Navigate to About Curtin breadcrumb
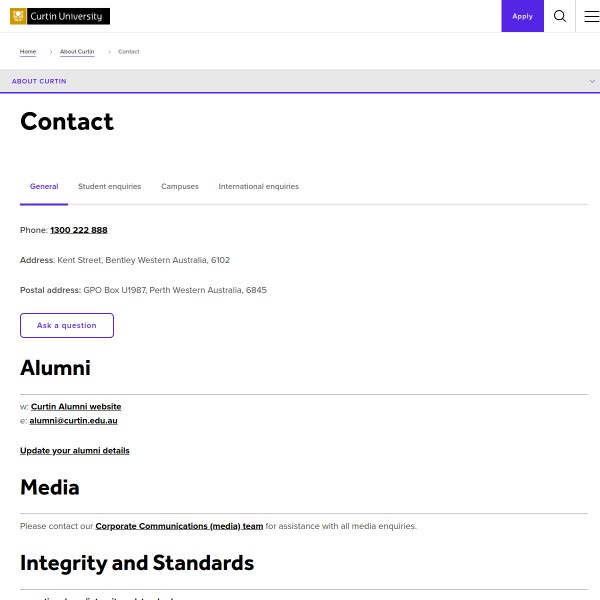Image resolution: width=600 pixels, height=600 pixels. coord(77,51)
